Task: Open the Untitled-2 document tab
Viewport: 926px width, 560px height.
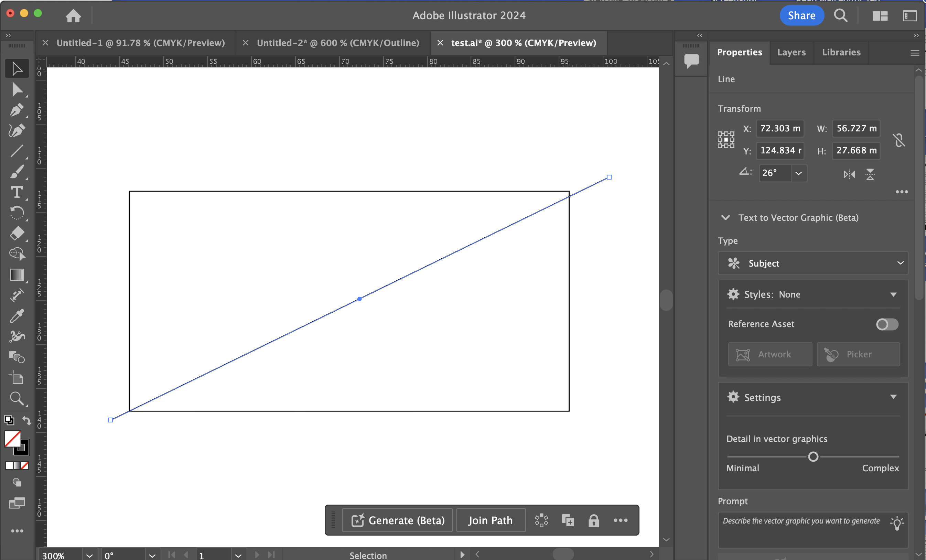Action: (338, 42)
